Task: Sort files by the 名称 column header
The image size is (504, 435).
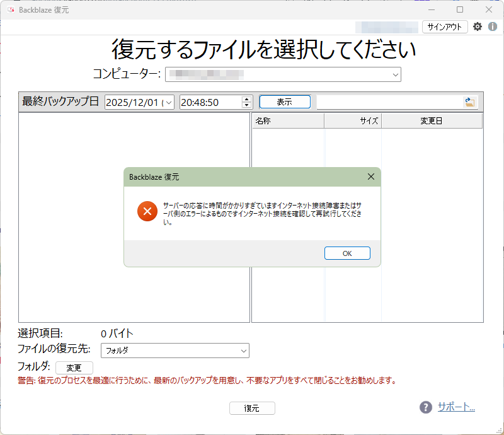Action: click(288, 120)
